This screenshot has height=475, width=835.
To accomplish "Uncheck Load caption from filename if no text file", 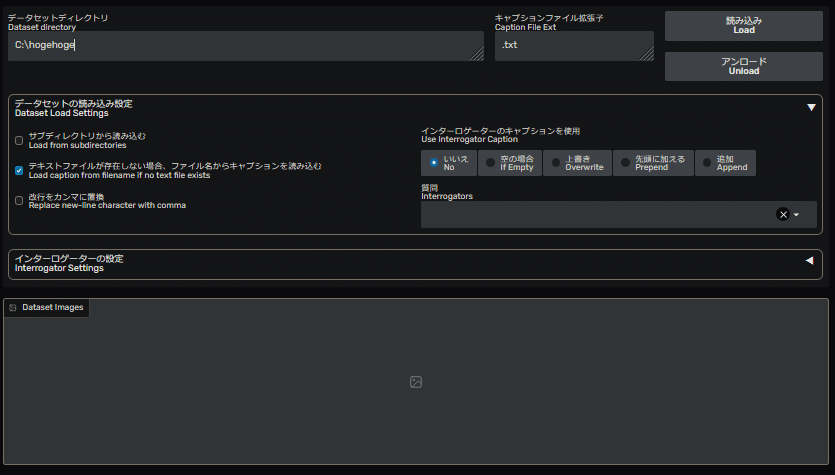I will [19, 170].
